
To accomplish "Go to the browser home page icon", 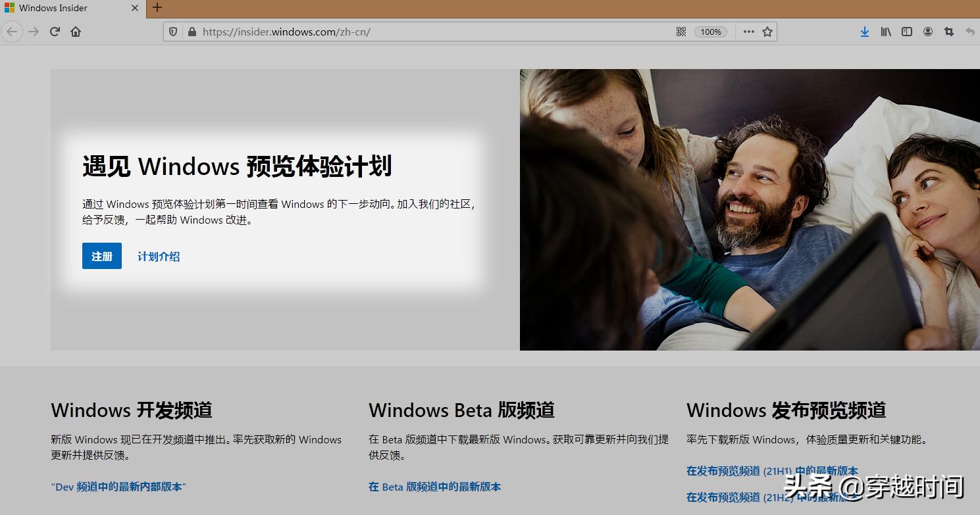I will [x=76, y=31].
